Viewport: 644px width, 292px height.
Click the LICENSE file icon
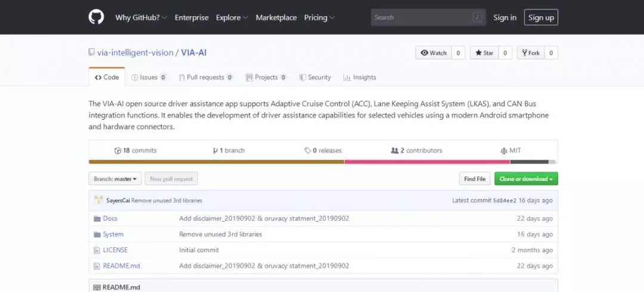tap(97, 250)
